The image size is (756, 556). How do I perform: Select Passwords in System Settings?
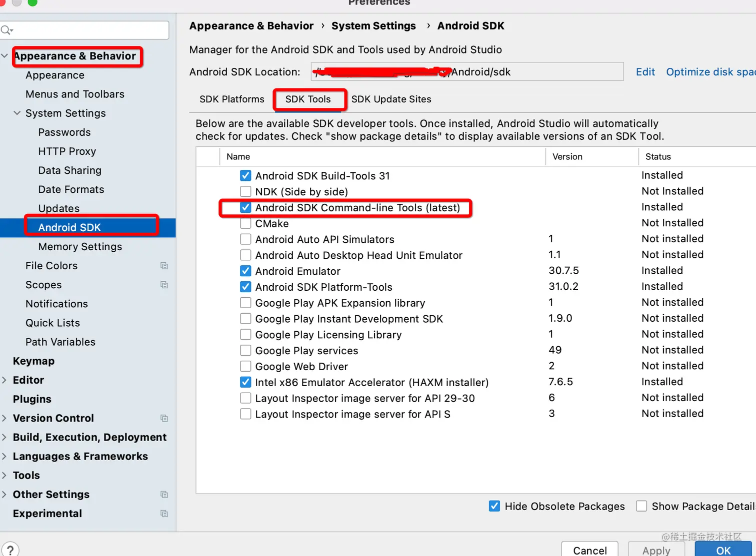[x=64, y=132]
